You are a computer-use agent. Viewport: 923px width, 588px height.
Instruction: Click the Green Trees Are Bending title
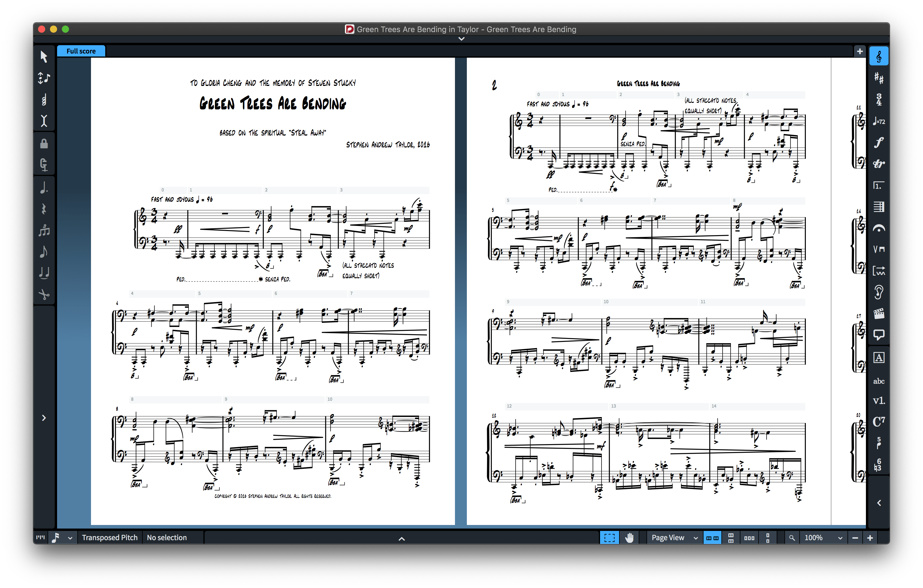tap(273, 103)
